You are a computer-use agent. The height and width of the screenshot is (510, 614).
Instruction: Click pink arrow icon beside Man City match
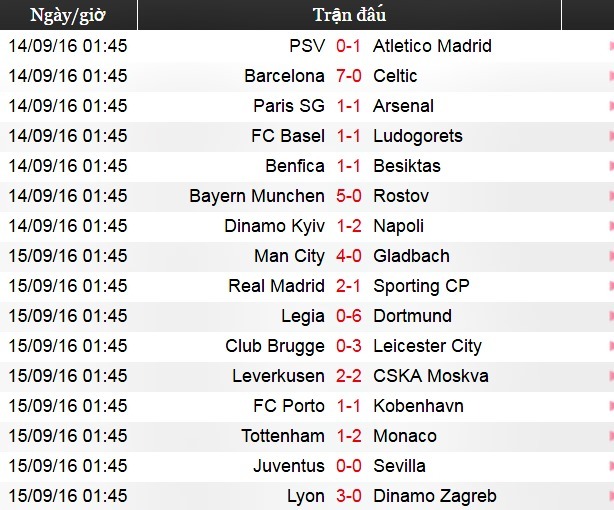pos(609,256)
